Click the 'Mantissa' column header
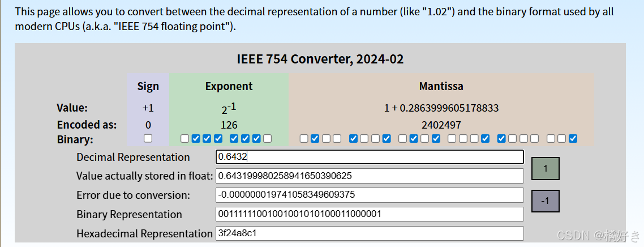 (441, 86)
